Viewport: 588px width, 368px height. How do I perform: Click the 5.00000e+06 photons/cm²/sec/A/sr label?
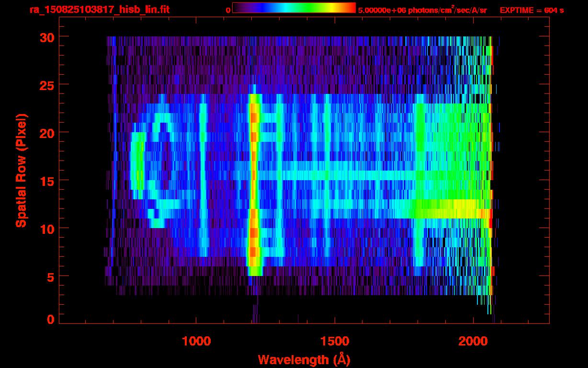(422, 10)
